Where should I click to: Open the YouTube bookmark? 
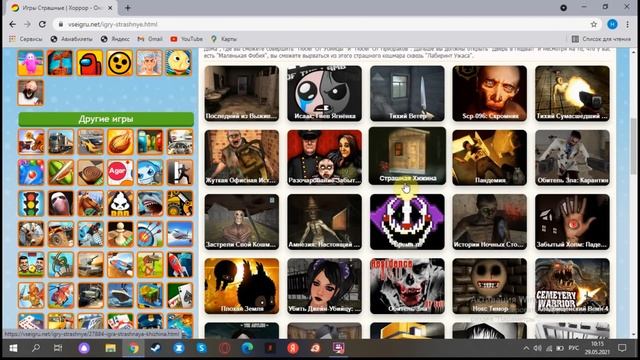pos(187,39)
